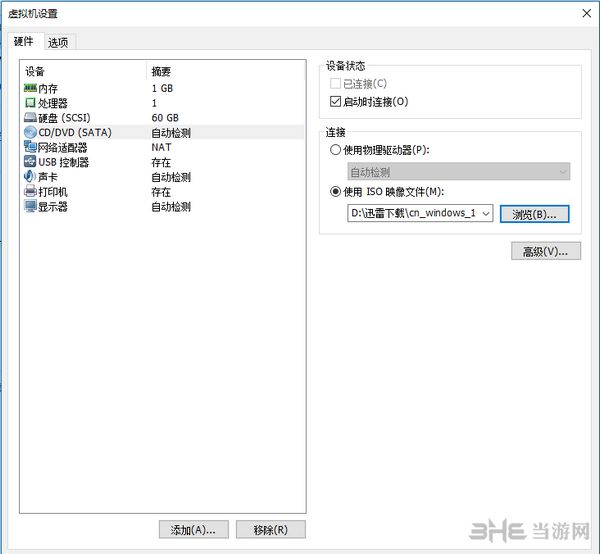Open the 自动检测 physical drive dropdown
600x554 pixels.
coord(458,171)
